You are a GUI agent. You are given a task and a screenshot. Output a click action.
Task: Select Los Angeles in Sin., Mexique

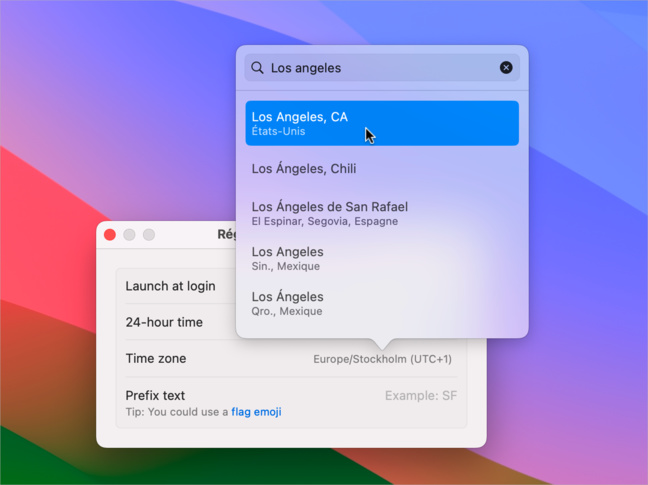pyautogui.click(x=382, y=258)
